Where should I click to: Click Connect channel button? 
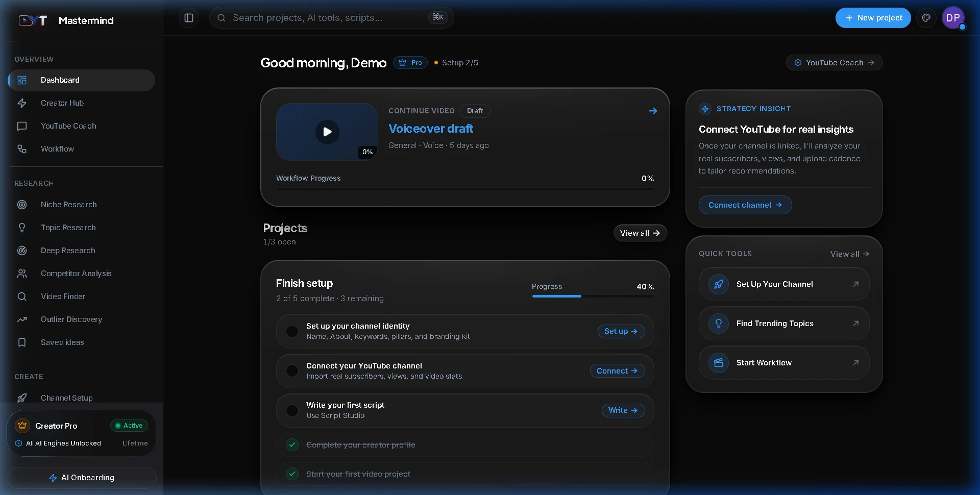click(x=745, y=205)
